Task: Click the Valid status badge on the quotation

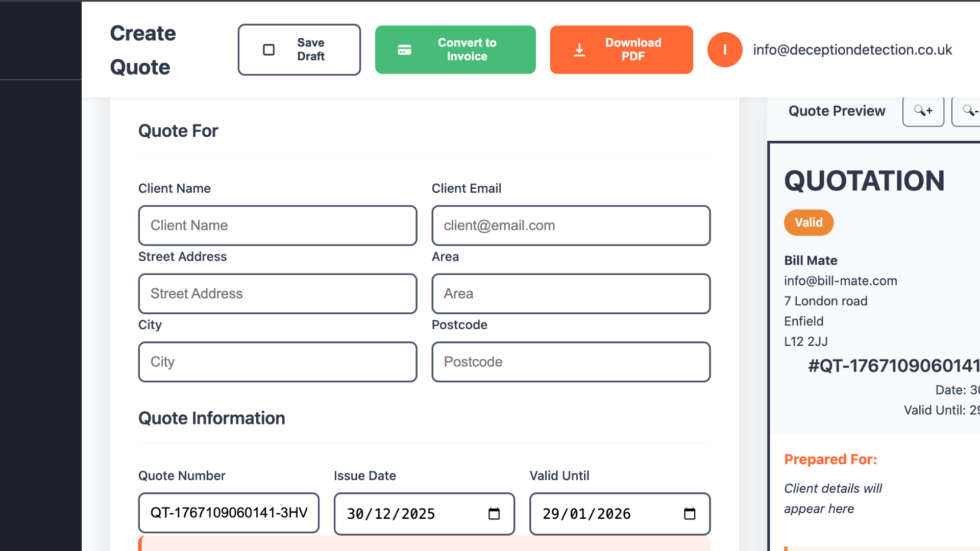Action: 808,222
